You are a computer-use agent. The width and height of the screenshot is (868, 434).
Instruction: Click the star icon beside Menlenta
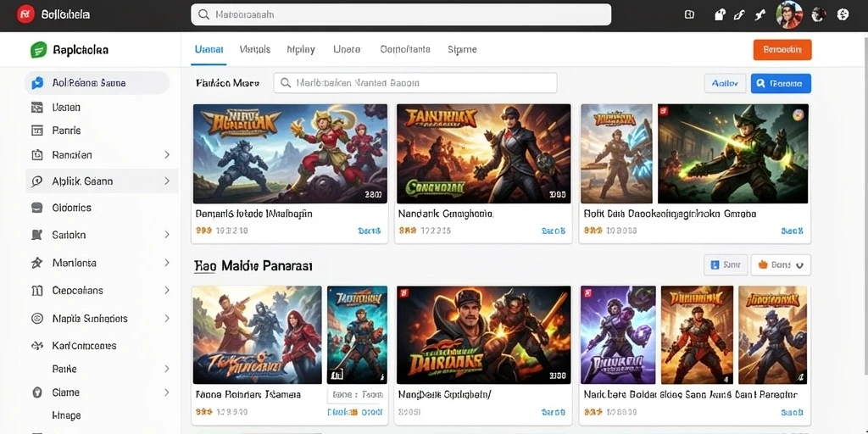click(37, 263)
